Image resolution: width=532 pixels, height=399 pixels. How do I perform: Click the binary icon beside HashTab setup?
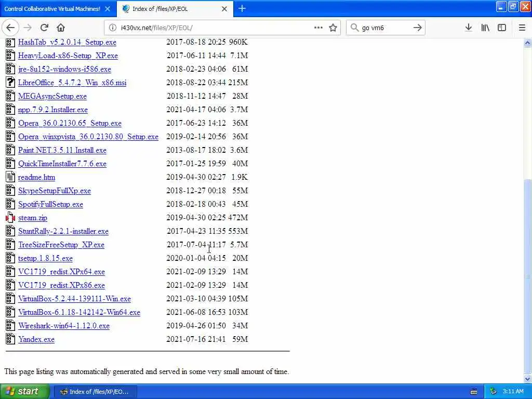[x=10, y=42]
